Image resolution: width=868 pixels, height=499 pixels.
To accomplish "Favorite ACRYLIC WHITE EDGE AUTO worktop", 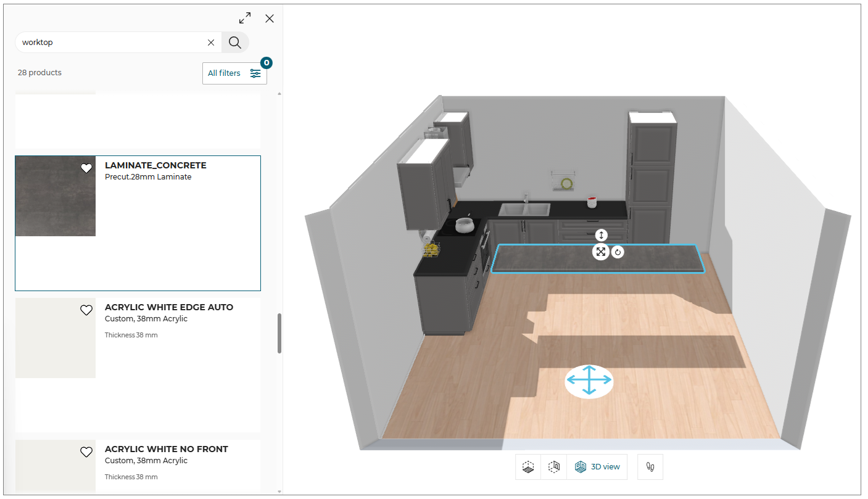I will tap(86, 310).
